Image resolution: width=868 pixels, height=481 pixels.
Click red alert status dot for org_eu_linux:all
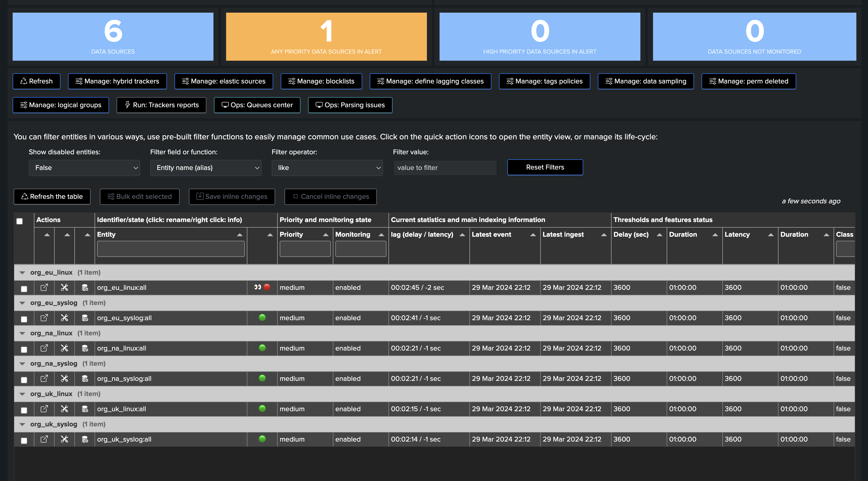point(267,287)
